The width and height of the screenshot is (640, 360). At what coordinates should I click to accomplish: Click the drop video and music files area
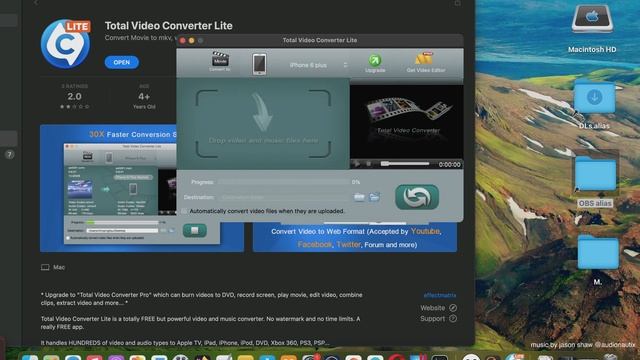263,124
